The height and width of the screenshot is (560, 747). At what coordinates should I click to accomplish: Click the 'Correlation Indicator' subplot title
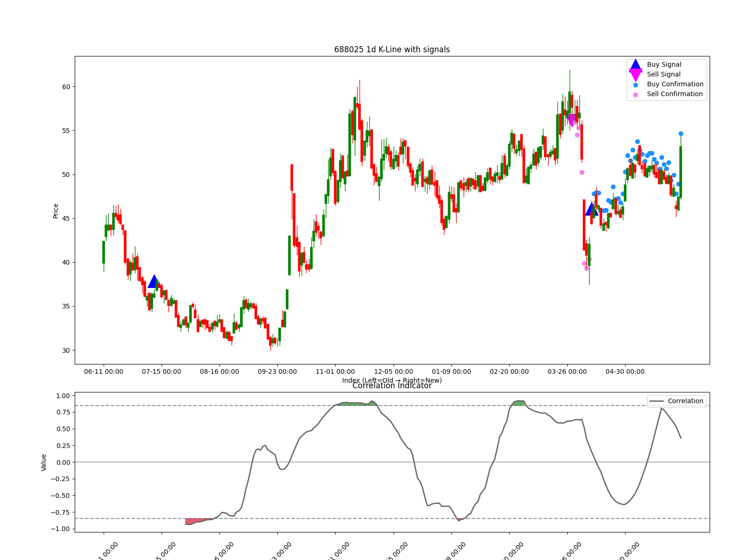pos(392,385)
